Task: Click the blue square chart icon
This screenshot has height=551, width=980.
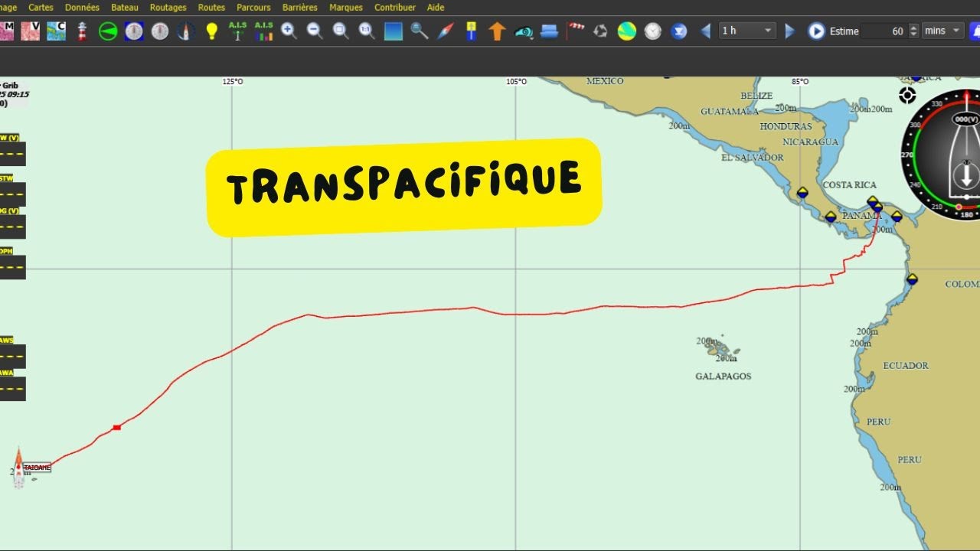Action: [393, 31]
